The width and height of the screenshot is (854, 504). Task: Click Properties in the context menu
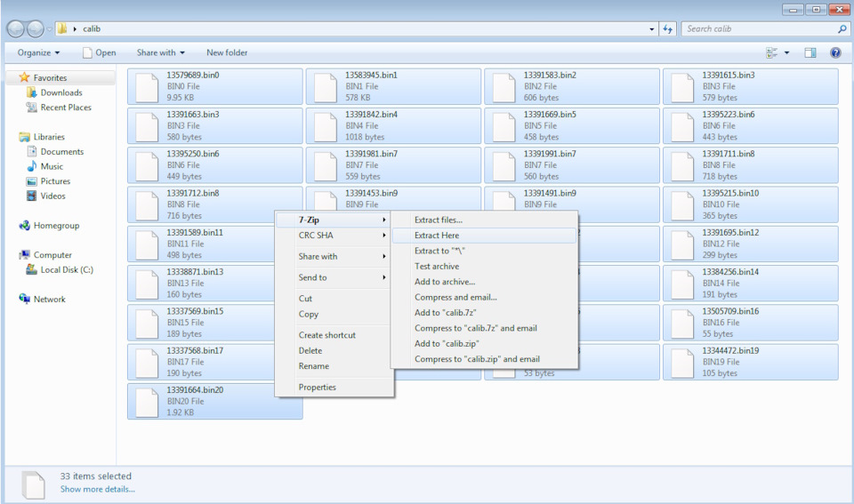pyautogui.click(x=318, y=387)
